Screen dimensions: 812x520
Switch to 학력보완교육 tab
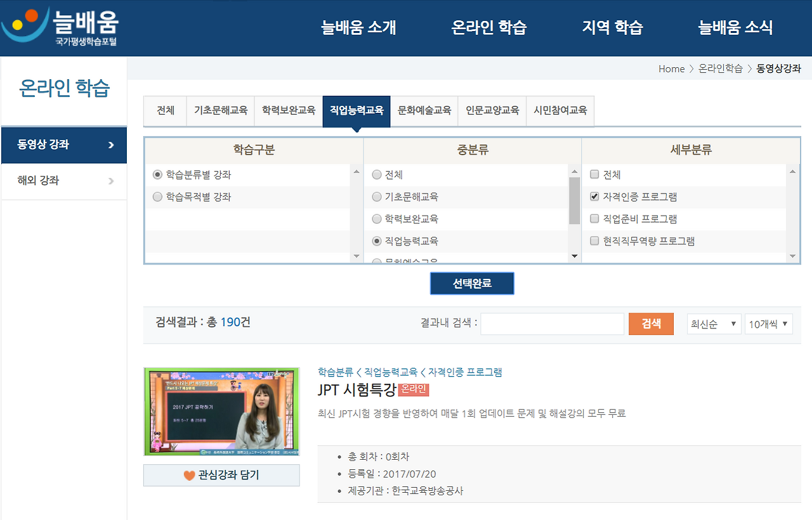tap(289, 110)
